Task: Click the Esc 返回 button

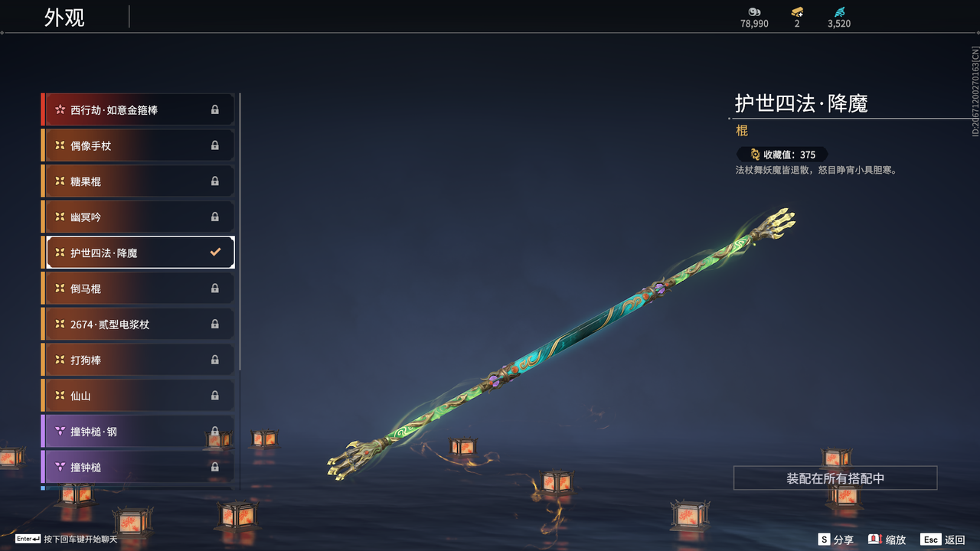Action: pos(942,540)
